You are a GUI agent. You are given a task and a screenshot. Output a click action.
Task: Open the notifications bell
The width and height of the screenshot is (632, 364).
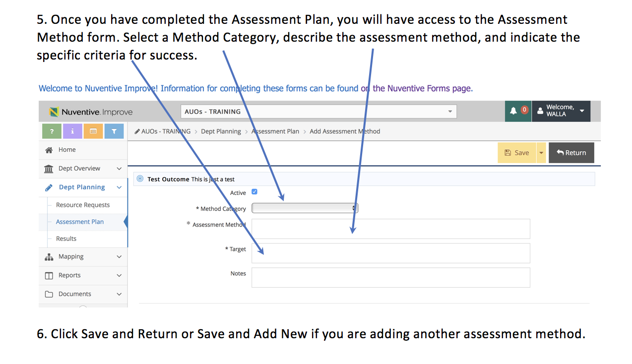pyautogui.click(x=518, y=111)
